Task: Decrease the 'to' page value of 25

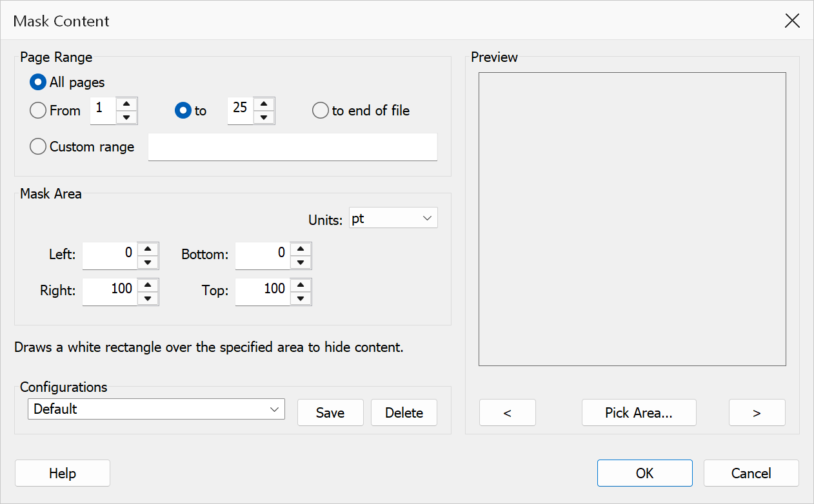Action: [264, 117]
